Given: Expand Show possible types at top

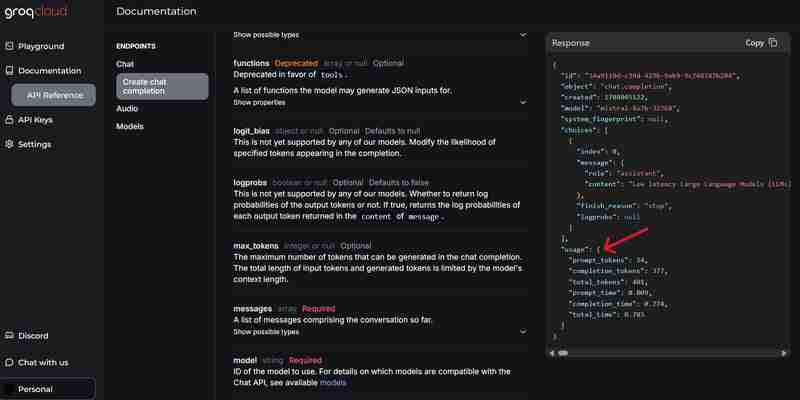Looking at the screenshot, I should [x=266, y=35].
